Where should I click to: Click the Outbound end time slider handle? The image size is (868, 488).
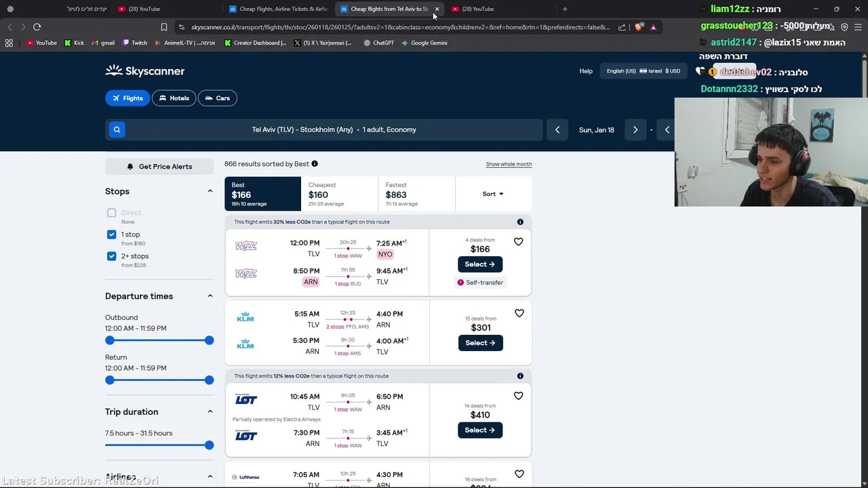(x=209, y=340)
